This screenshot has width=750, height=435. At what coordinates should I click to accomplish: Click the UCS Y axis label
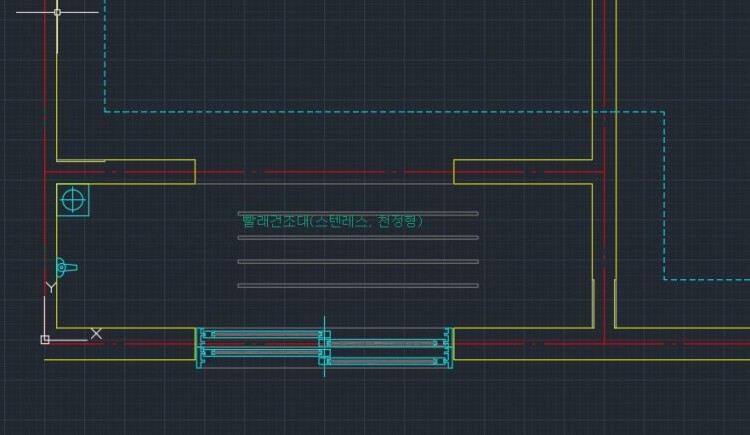[x=50, y=288]
